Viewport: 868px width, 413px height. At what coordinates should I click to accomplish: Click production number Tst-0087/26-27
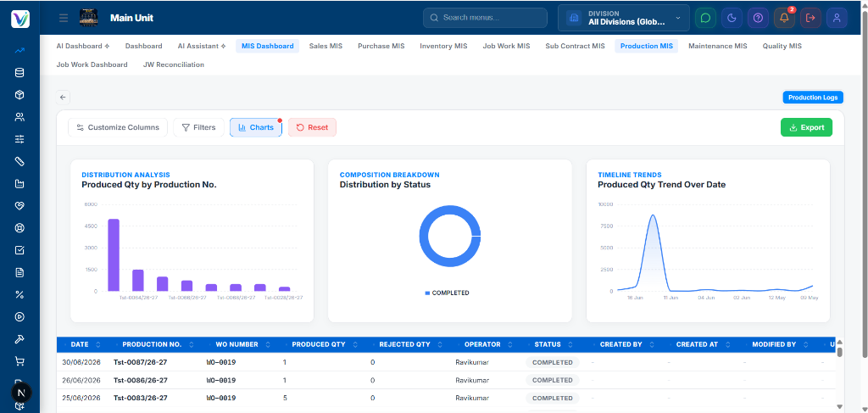(x=141, y=362)
